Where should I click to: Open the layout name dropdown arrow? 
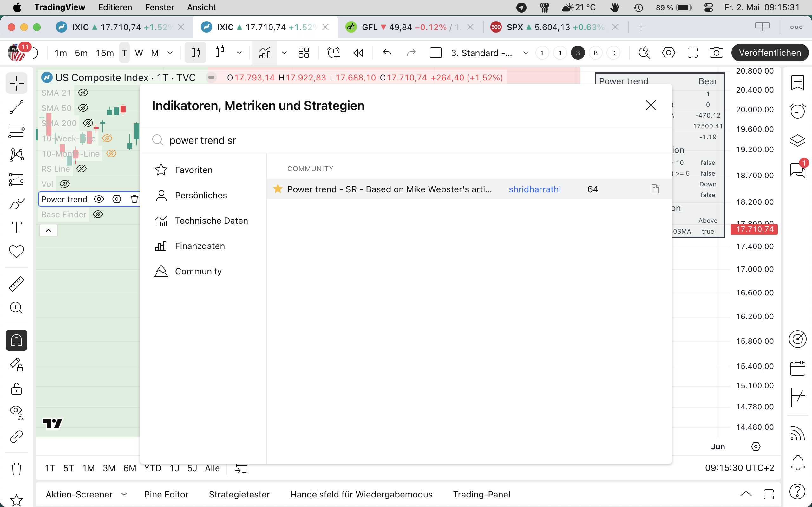[526, 53]
